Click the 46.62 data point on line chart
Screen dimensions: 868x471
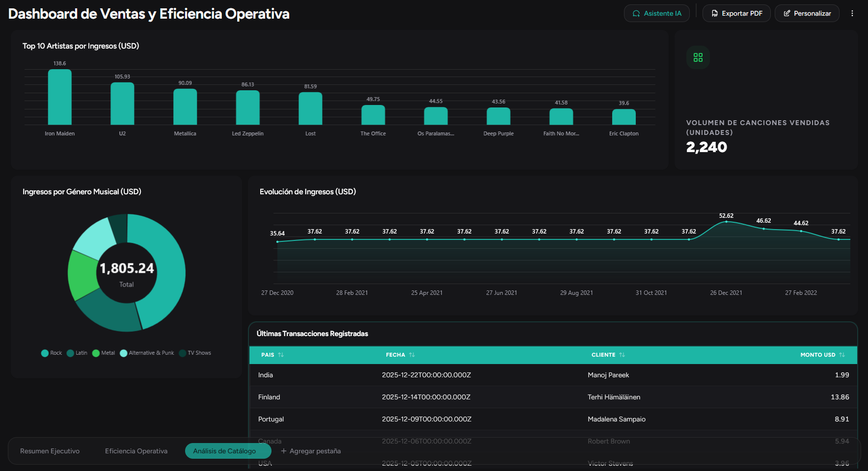(763, 229)
